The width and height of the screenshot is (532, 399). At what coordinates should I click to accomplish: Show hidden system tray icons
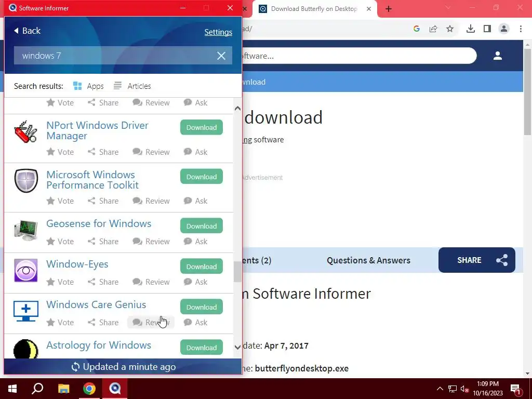tap(440, 389)
